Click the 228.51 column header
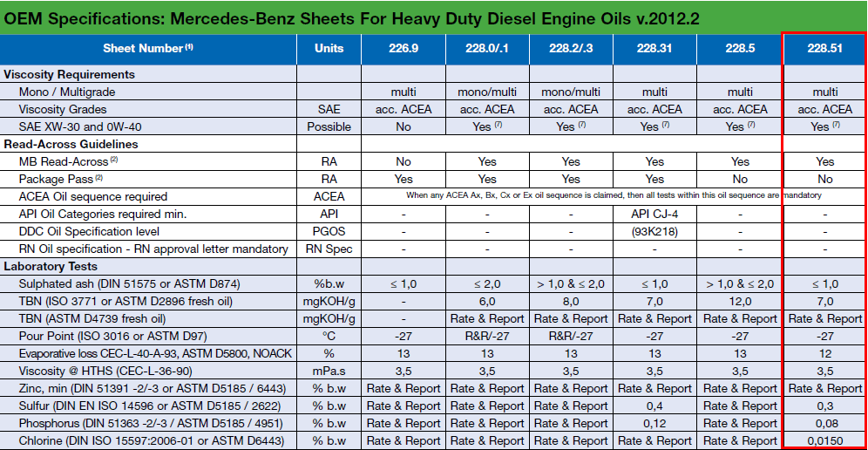The image size is (868, 450). (x=825, y=49)
